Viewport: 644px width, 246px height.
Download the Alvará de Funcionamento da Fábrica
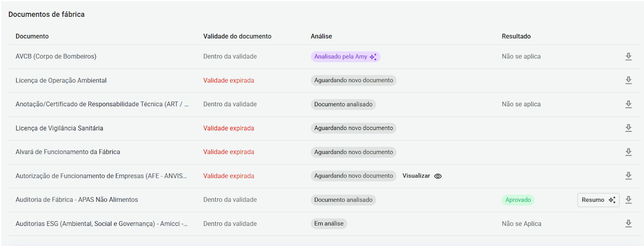tap(628, 152)
